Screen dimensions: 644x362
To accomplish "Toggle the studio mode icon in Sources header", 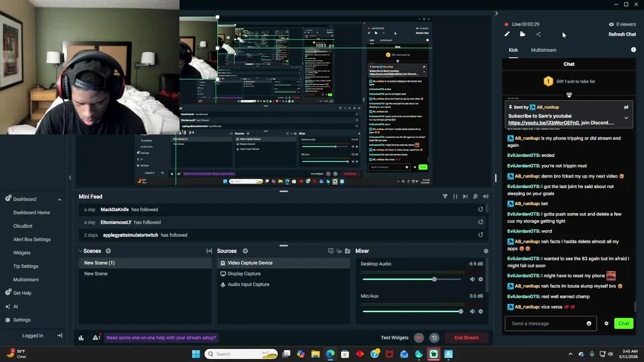I will pos(339,251).
